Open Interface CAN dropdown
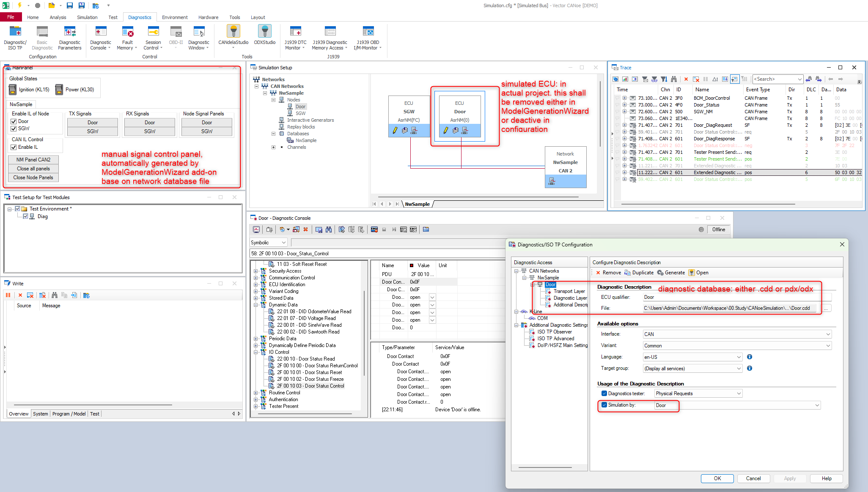This screenshot has width=868, height=492. (x=737, y=334)
